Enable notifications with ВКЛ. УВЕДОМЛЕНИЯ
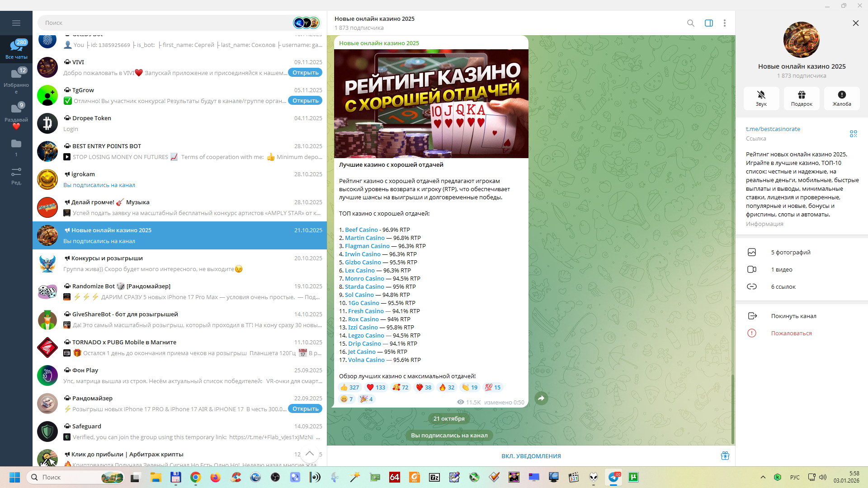Image resolution: width=868 pixels, height=488 pixels. [x=531, y=456]
